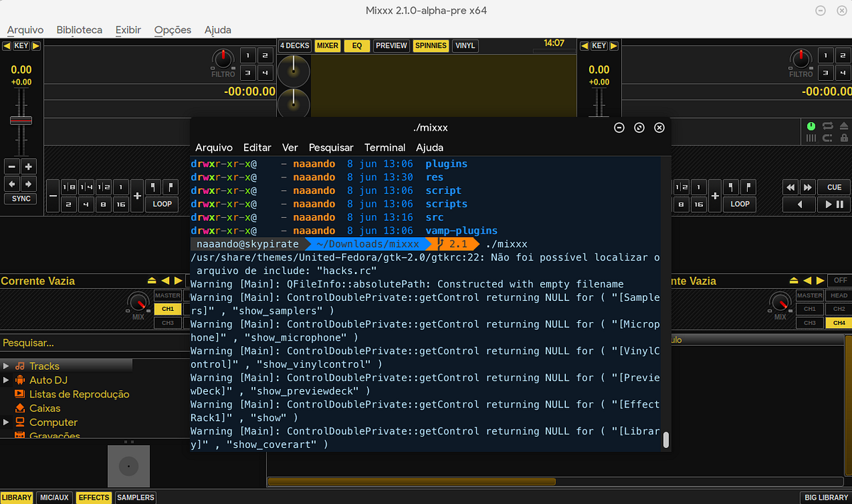Open the Terminal menu in the terminal window
Viewport: 852px width, 504px height.
point(384,148)
